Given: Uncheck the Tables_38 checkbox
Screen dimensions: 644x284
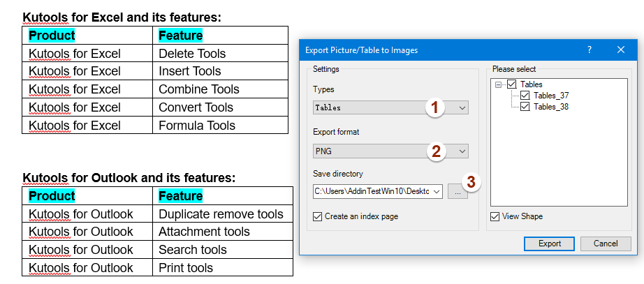Looking at the screenshot, I should coord(525,107).
